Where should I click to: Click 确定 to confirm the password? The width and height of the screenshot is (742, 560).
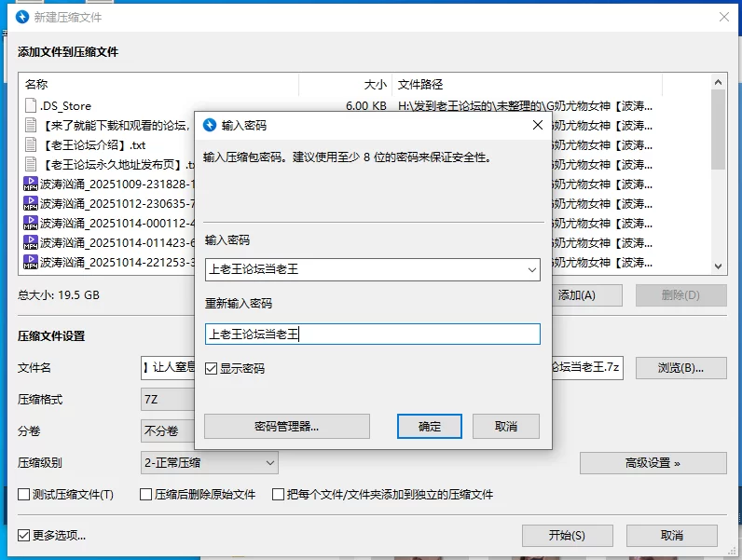click(x=429, y=427)
